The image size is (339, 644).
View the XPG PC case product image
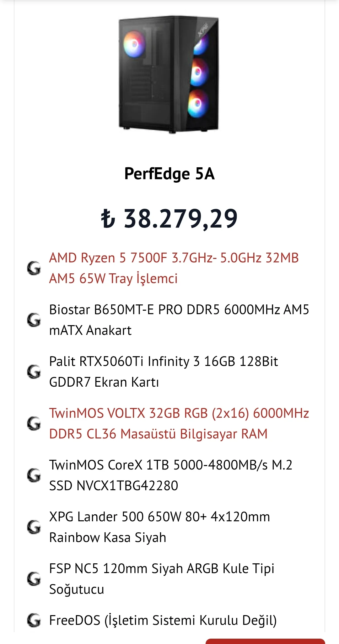coord(169,75)
